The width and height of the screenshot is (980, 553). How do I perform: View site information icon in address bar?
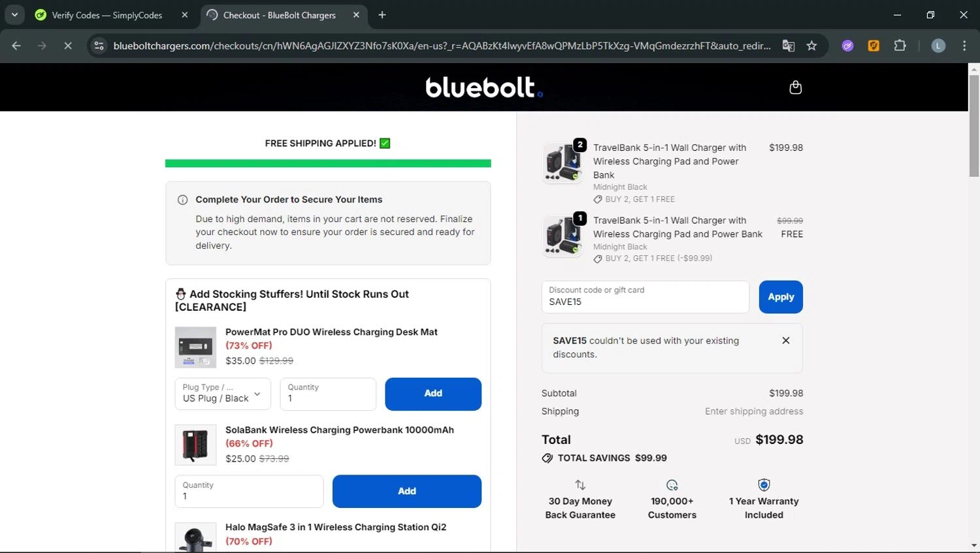99,46
